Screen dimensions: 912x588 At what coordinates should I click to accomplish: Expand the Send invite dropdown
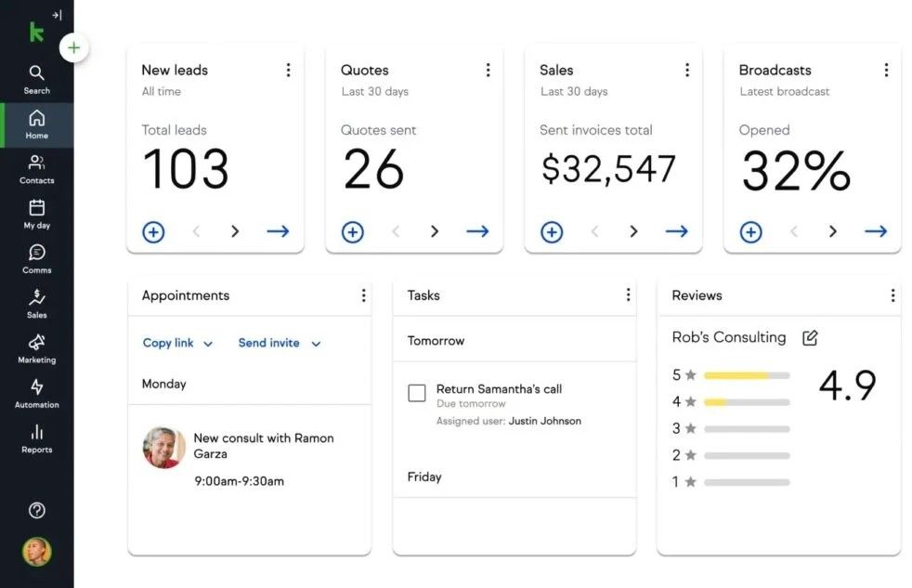coord(279,343)
